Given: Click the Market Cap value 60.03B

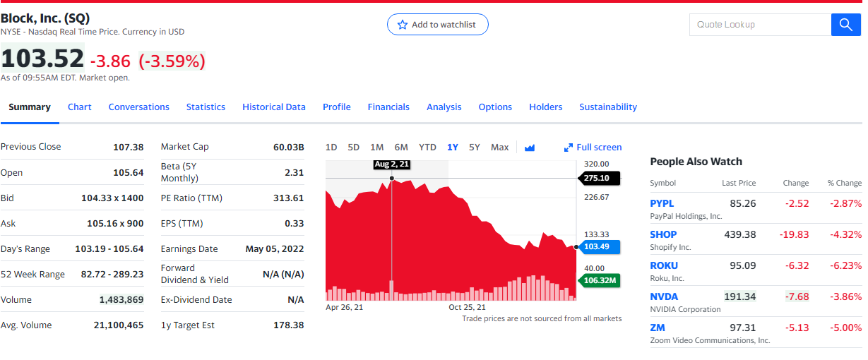Looking at the screenshot, I should click(288, 147).
